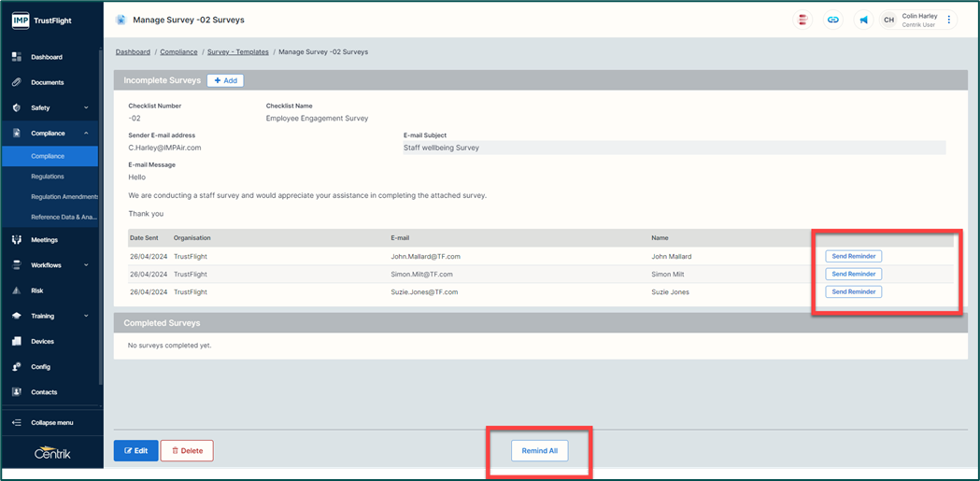Select Meetings in the sidebar

44,240
